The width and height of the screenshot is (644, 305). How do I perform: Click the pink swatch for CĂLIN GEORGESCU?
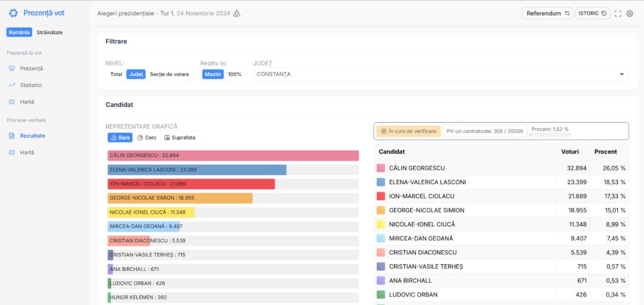[381, 168]
